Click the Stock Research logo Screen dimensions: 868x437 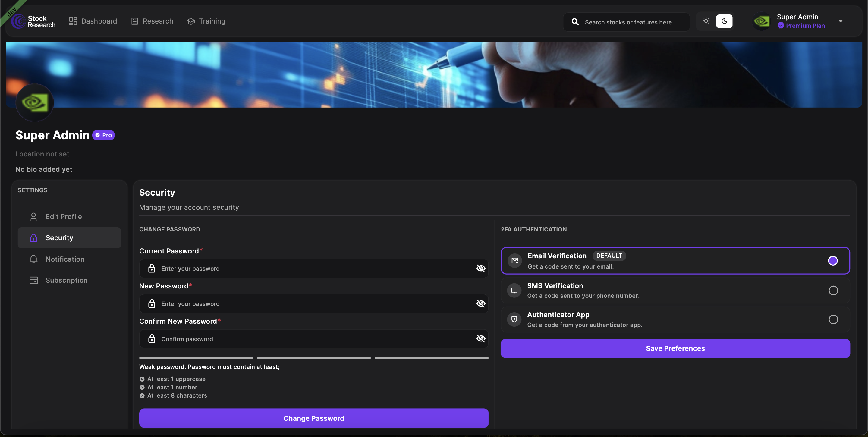pyautogui.click(x=33, y=21)
